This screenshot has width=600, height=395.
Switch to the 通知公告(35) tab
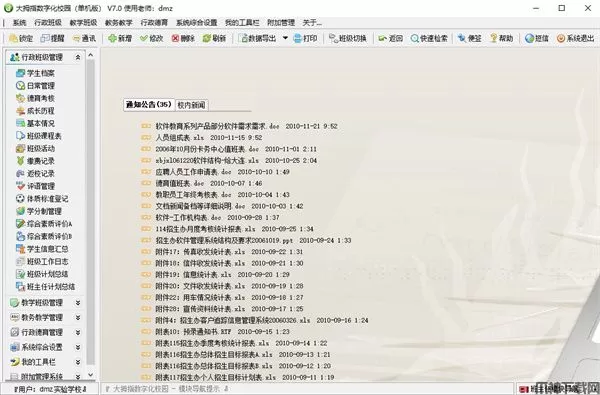click(x=149, y=104)
